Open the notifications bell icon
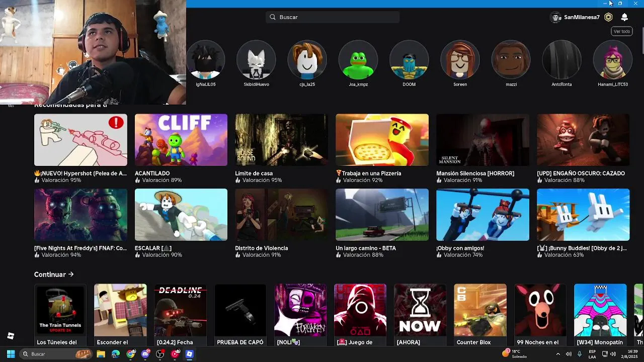 click(x=624, y=17)
